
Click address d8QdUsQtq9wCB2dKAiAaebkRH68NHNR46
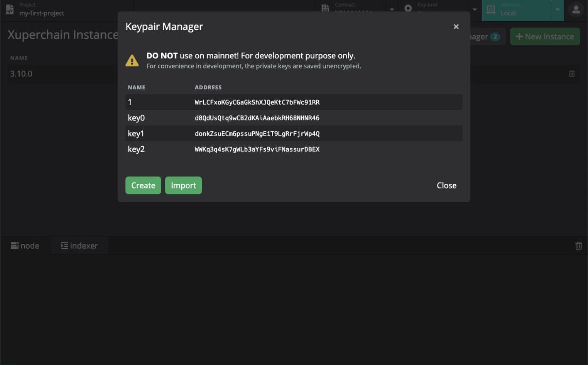[x=257, y=118]
